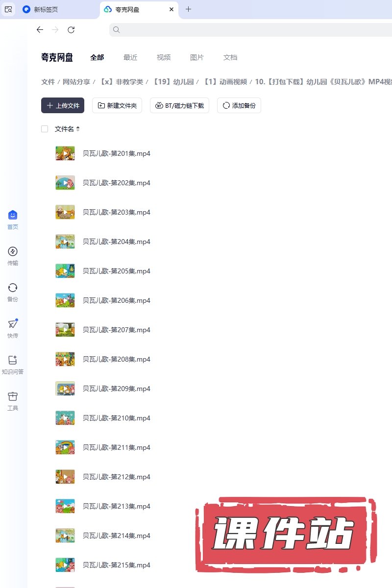The image size is (392, 588).
Task: Click the 新建文件夹 new folder button
Action: (117, 105)
